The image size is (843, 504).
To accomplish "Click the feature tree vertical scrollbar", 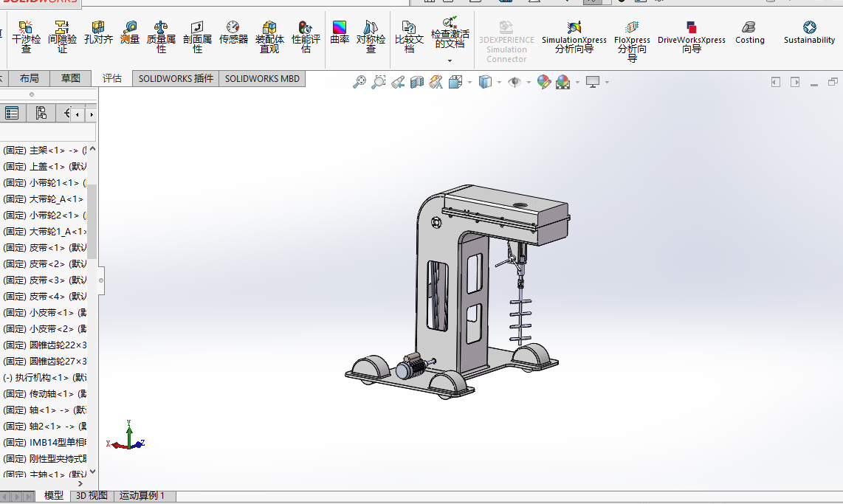I will click(92, 221).
